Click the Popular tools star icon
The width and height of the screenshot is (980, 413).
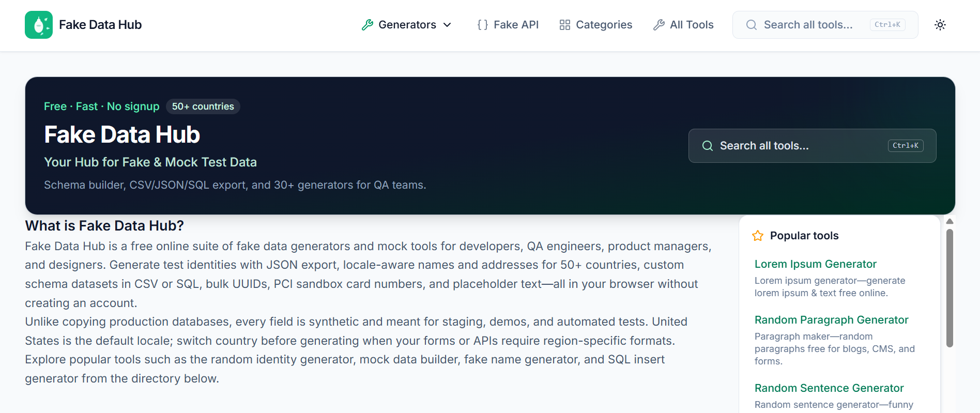tap(758, 236)
